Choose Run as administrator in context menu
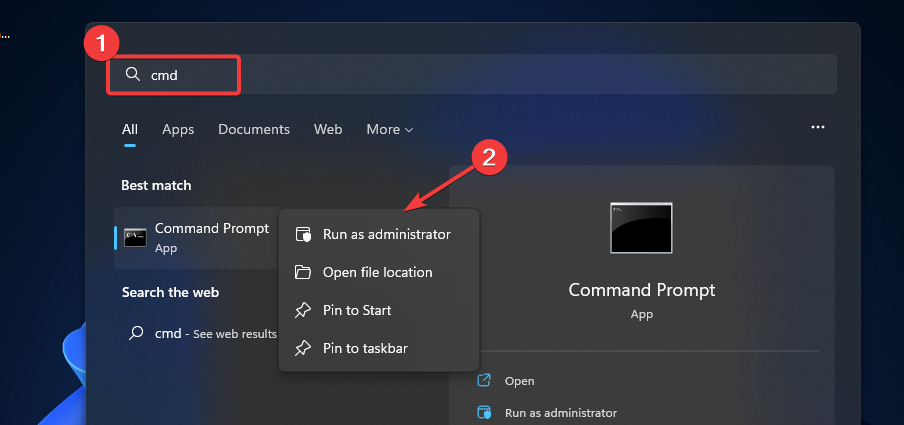 pos(379,235)
